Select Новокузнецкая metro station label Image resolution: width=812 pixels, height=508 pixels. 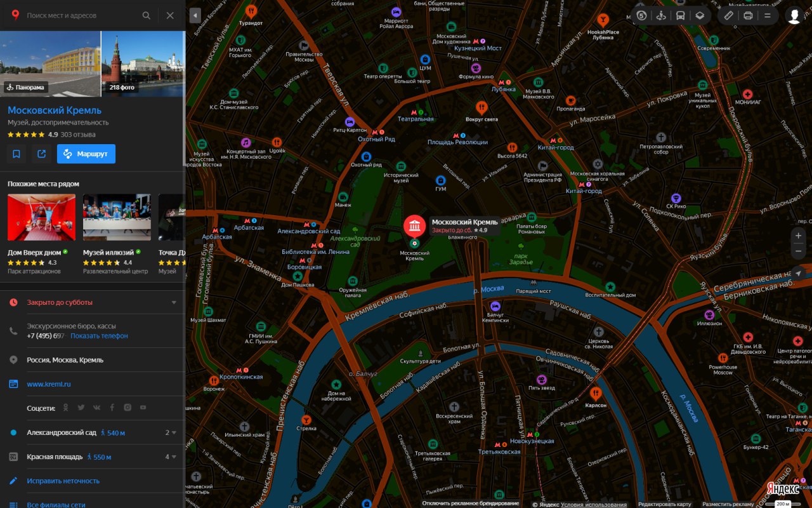pos(532,441)
